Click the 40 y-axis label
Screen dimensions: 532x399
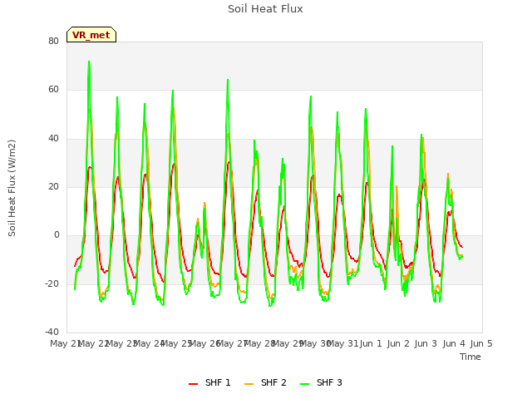(x=53, y=139)
